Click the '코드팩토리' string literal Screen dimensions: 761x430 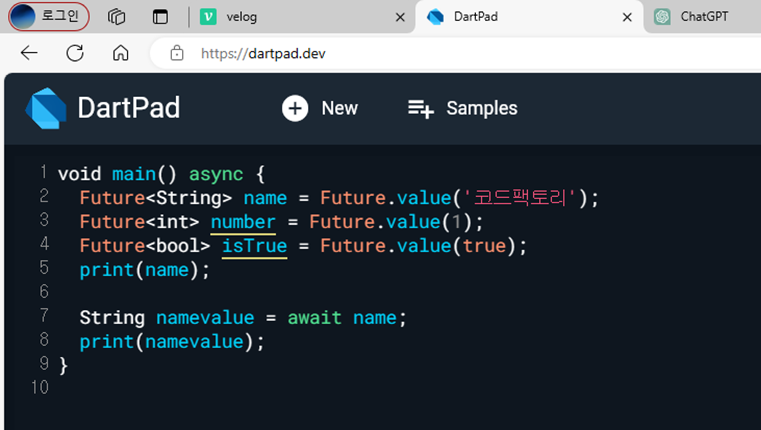tap(519, 198)
